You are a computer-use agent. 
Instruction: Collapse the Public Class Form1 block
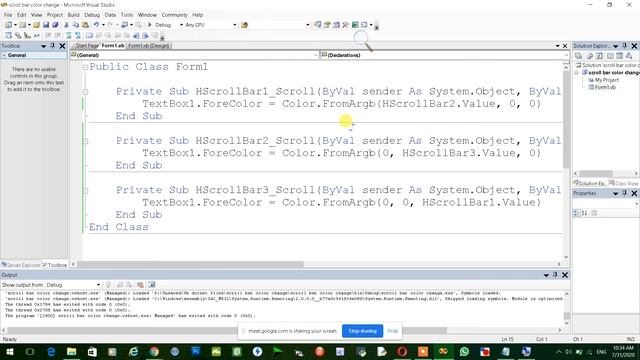[x=85, y=67]
